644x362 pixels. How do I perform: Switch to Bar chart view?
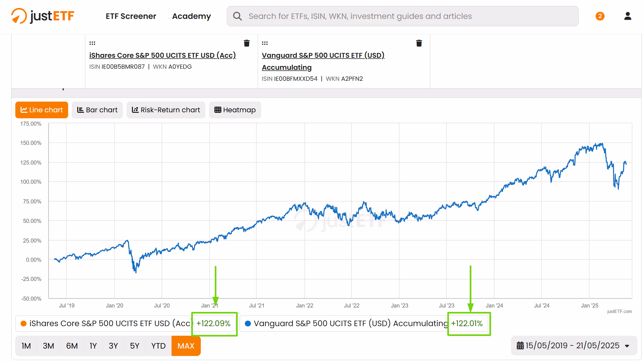(x=97, y=110)
